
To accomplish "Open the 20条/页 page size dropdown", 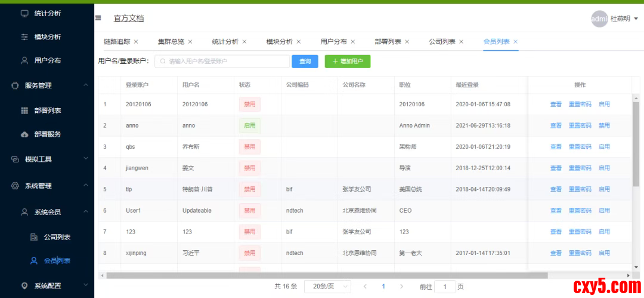I will tap(327, 287).
